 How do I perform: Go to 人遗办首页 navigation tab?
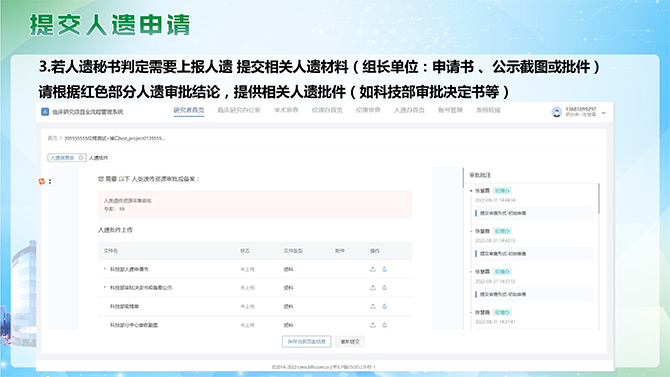click(409, 110)
